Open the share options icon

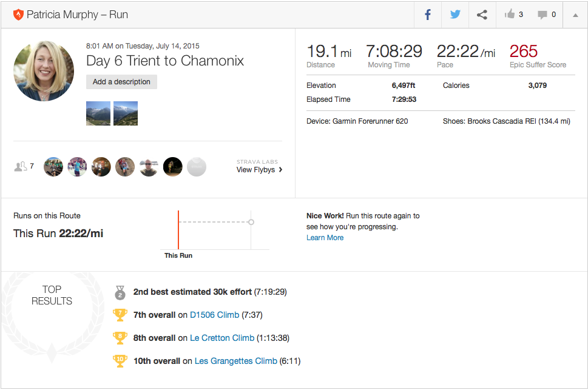(482, 15)
